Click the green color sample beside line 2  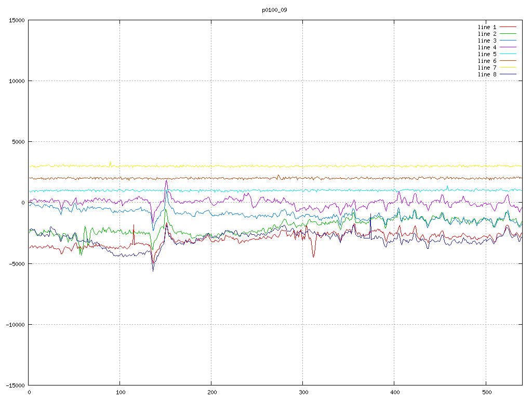(x=508, y=34)
